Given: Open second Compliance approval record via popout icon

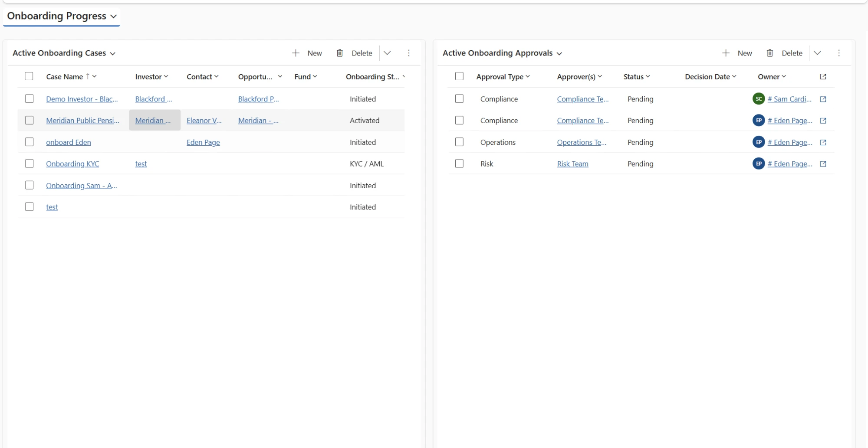Looking at the screenshot, I should 823,121.
